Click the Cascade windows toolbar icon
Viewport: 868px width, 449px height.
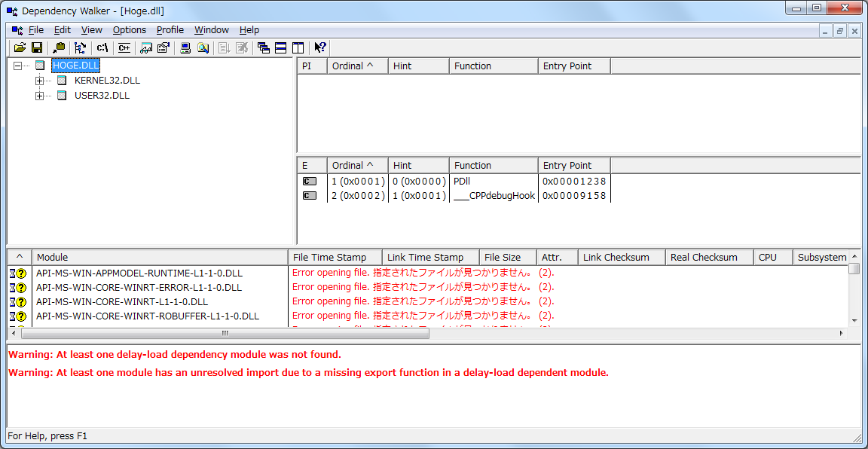(x=264, y=47)
